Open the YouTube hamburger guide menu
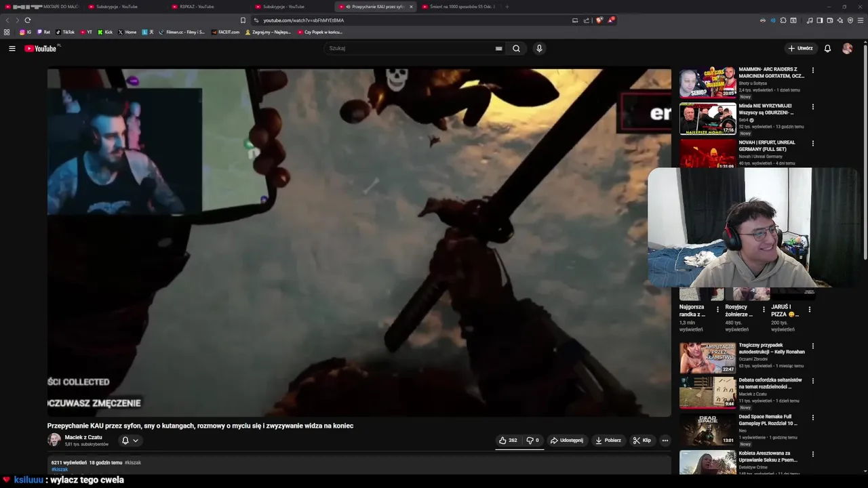Image resolution: width=868 pixels, height=488 pixels. (12, 48)
